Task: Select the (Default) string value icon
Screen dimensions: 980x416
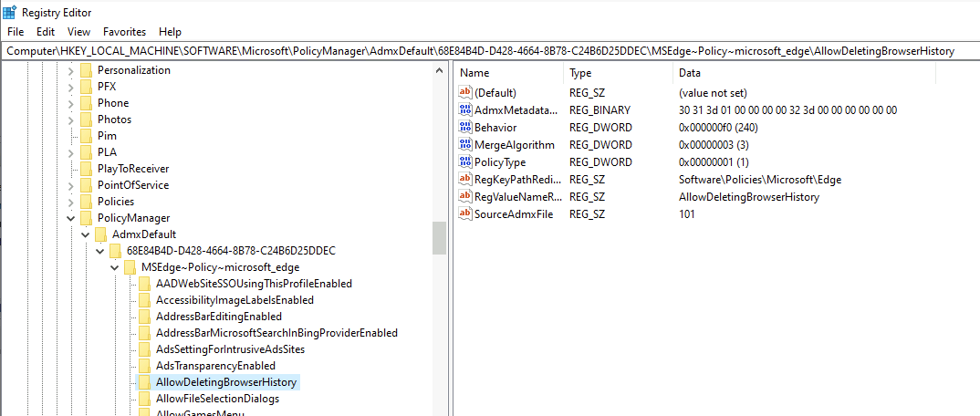Action: [465, 93]
